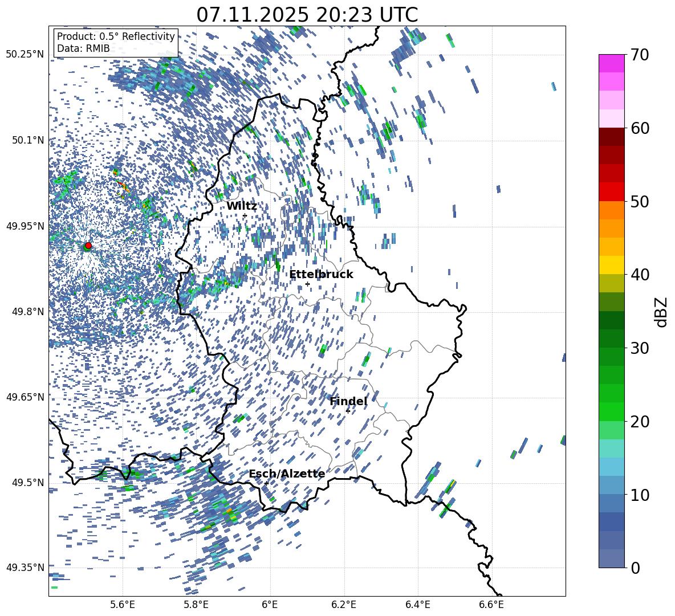675x616 pixels.
Task: Click the Findel station cross marker
Action: click(x=348, y=411)
